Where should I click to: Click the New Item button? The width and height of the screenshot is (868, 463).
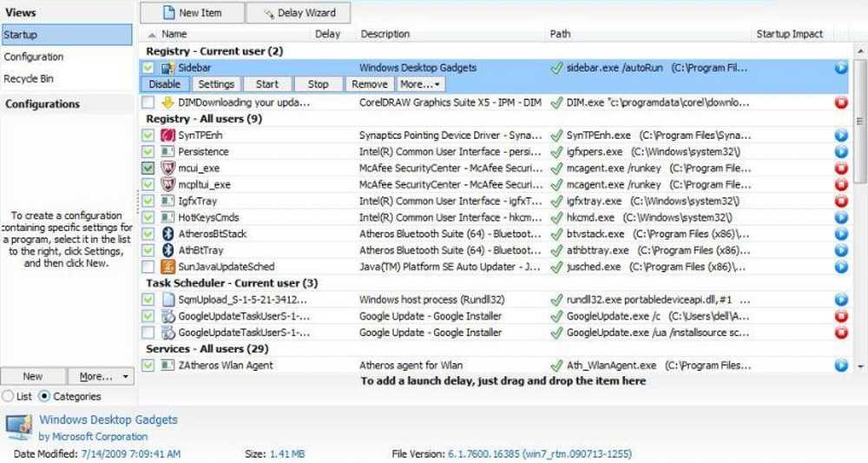(x=192, y=13)
